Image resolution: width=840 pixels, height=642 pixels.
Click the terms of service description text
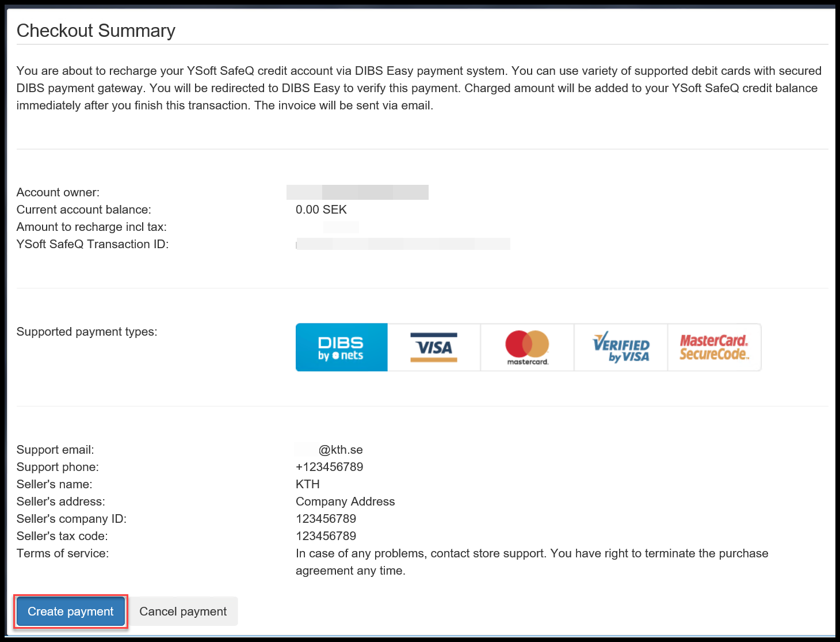532,553
